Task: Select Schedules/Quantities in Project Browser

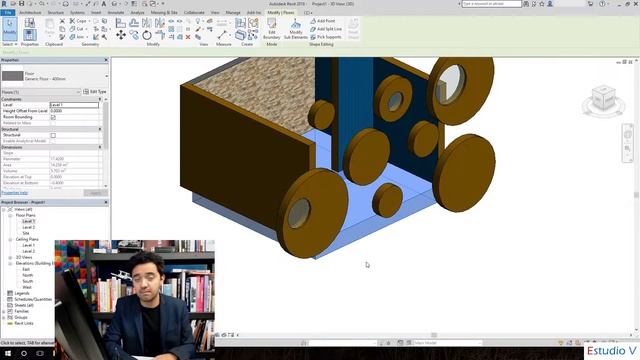Action: click(x=33, y=300)
